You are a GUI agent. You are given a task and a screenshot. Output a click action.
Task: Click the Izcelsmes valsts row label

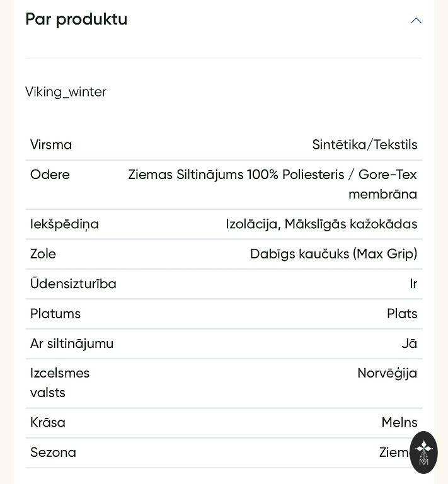(60, 383)
